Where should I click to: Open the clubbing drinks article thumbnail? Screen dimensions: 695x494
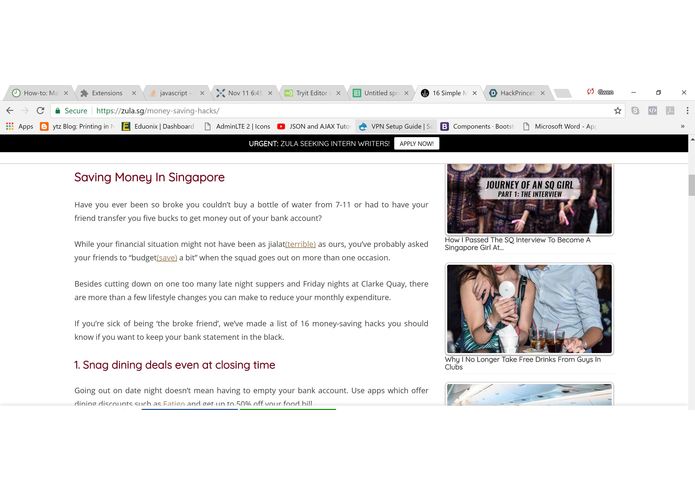[x=529, y=309]
